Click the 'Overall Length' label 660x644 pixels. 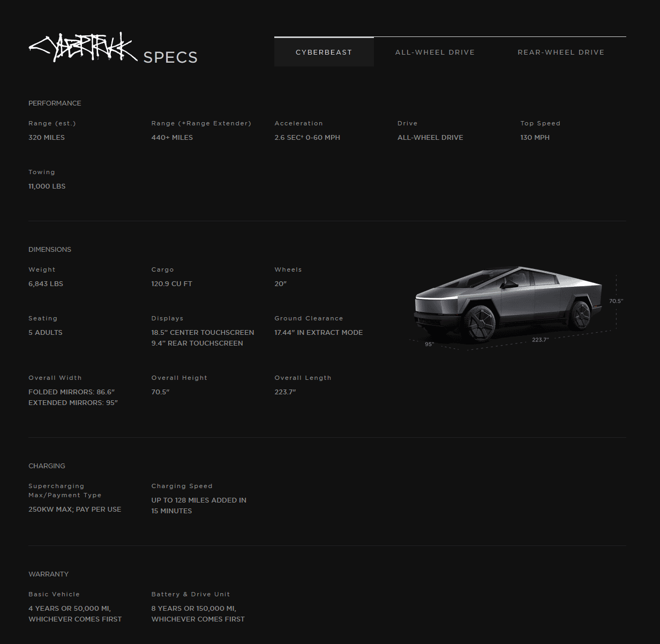303,378
